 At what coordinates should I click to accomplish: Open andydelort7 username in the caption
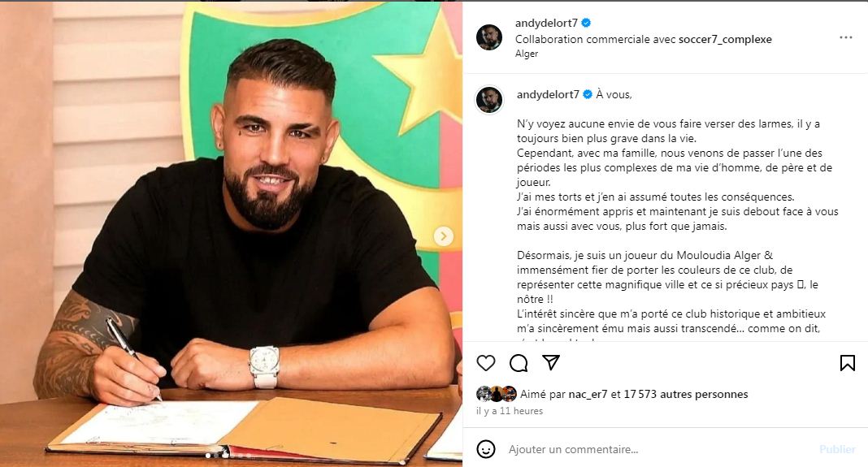pos(548,94)
